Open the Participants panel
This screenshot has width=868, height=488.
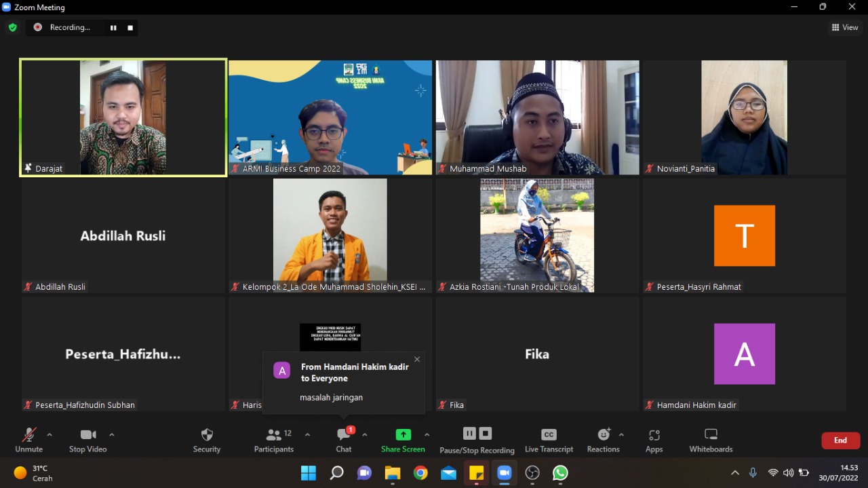click(x=274, y=440)
